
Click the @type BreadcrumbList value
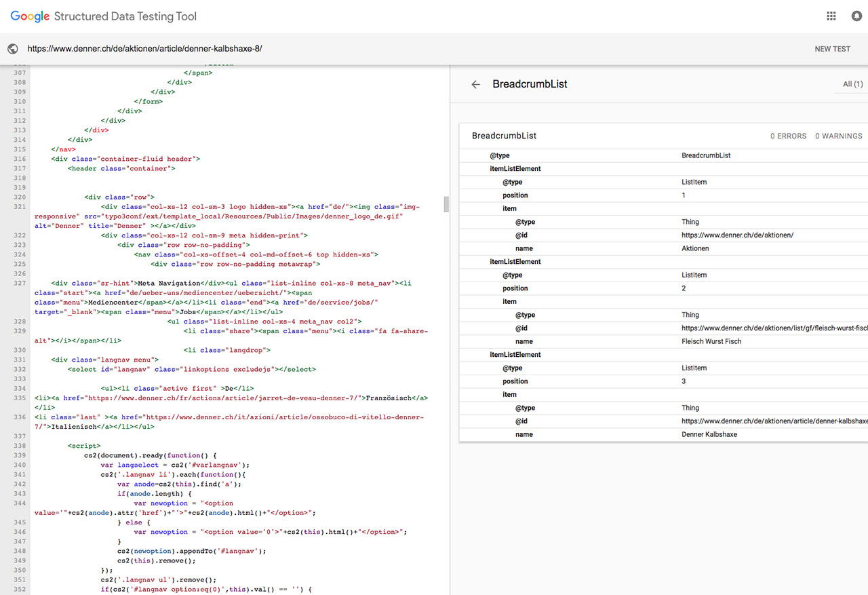pyautogui.click(x=706, y=155)
